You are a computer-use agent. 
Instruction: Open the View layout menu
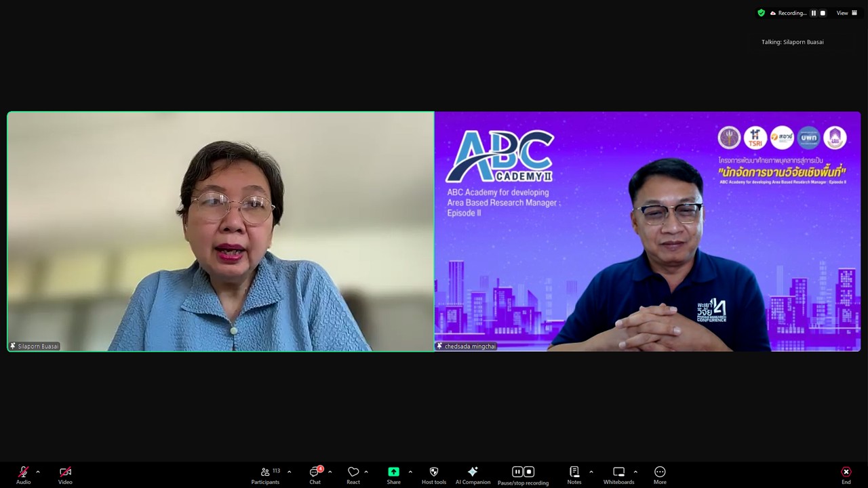[x=847, y=13]
